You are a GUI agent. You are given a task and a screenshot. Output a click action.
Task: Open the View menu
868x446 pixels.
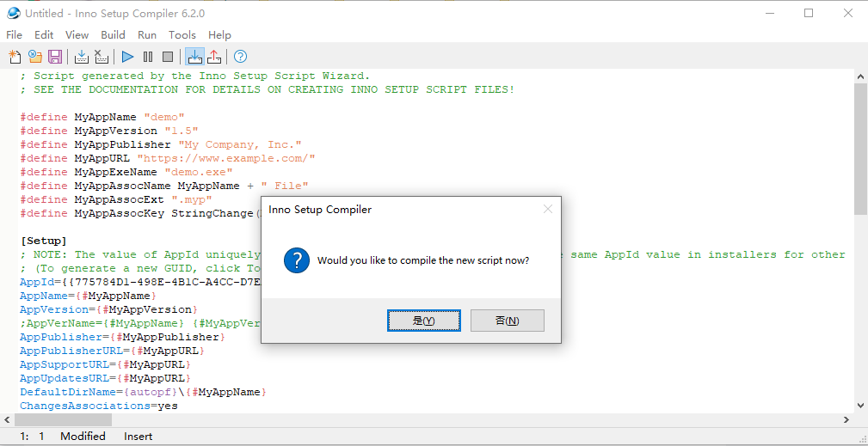point(77,35)
